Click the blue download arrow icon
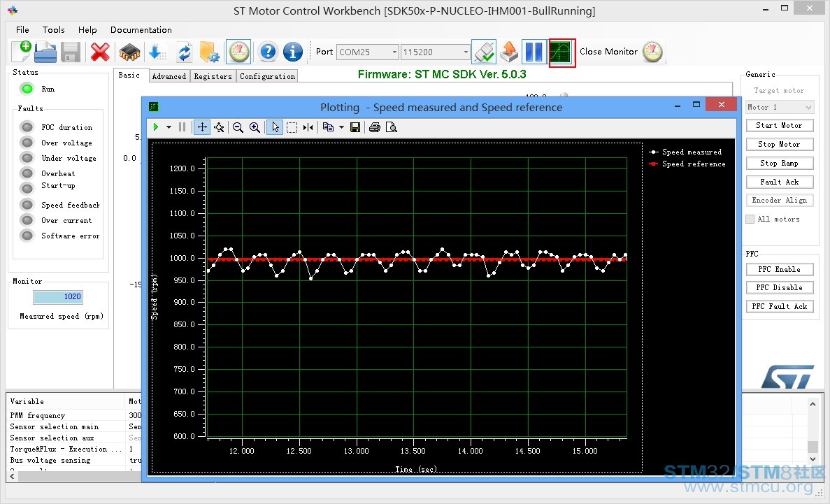The image size is (830, 504). (157, 52)
